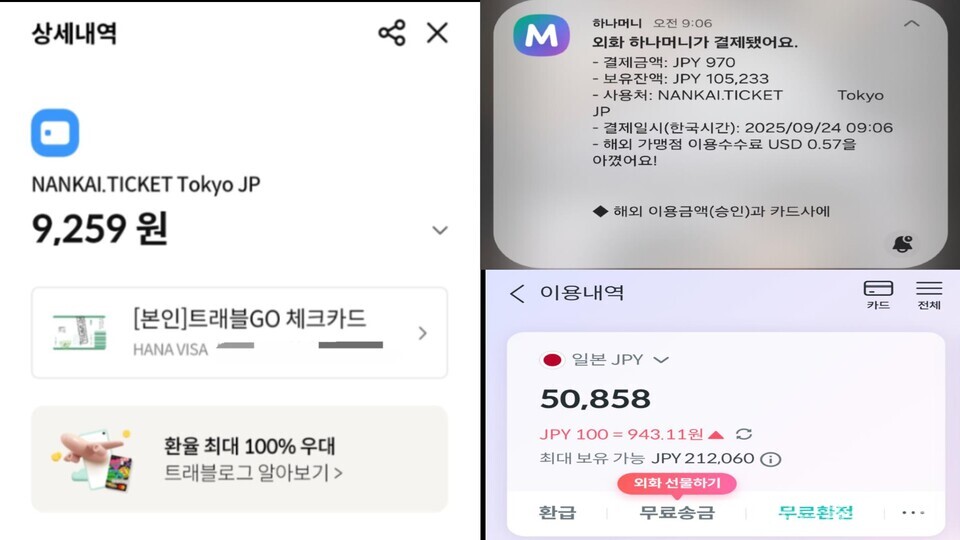Tap the blue card merchant icon
The width and height of the screenshot is (960, 540).
click(x=55, y=133)
